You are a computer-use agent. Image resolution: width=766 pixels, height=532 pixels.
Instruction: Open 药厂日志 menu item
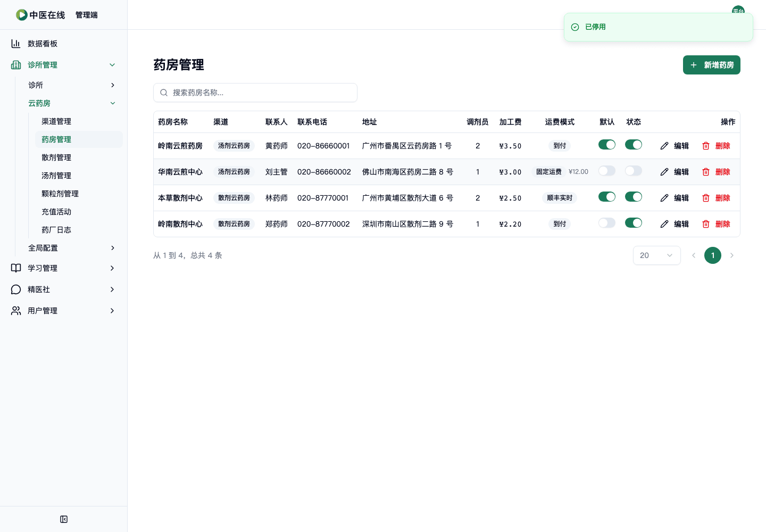[79, 230]
